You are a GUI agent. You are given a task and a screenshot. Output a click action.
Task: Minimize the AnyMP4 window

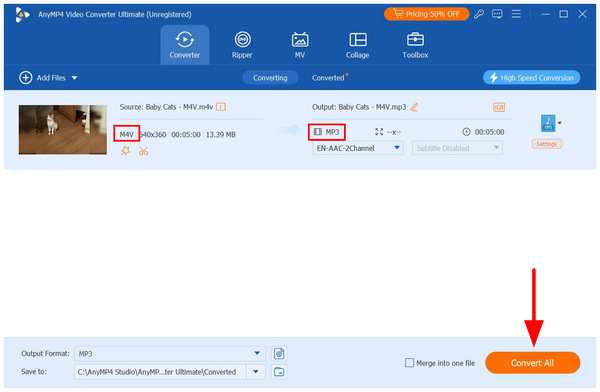[545, 14]
